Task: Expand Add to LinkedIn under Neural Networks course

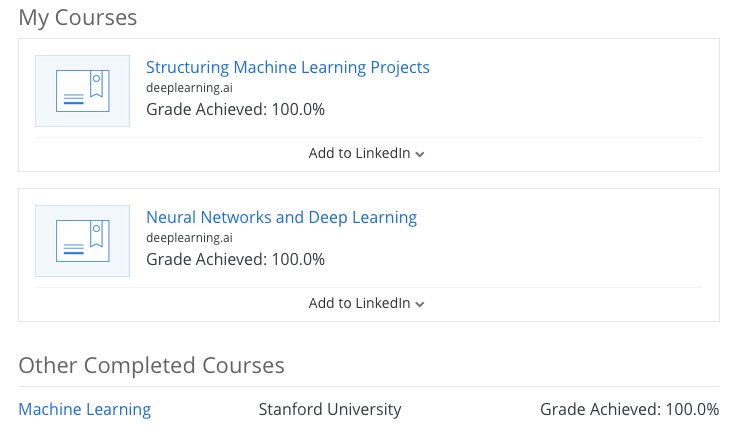Action: tap(359, 303)
